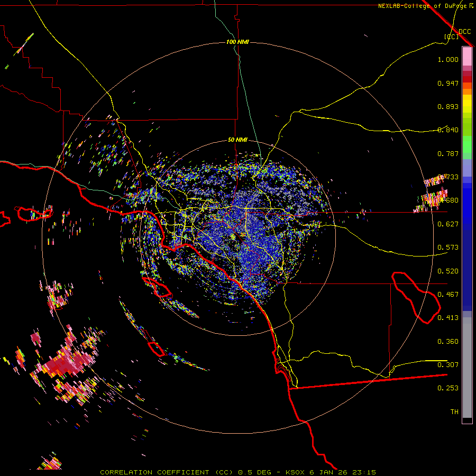Image resolution: width=476 pixels, height=476 pixels.
Task: Click the "0.307" color scale value
Action: click(x=448, y=365)
